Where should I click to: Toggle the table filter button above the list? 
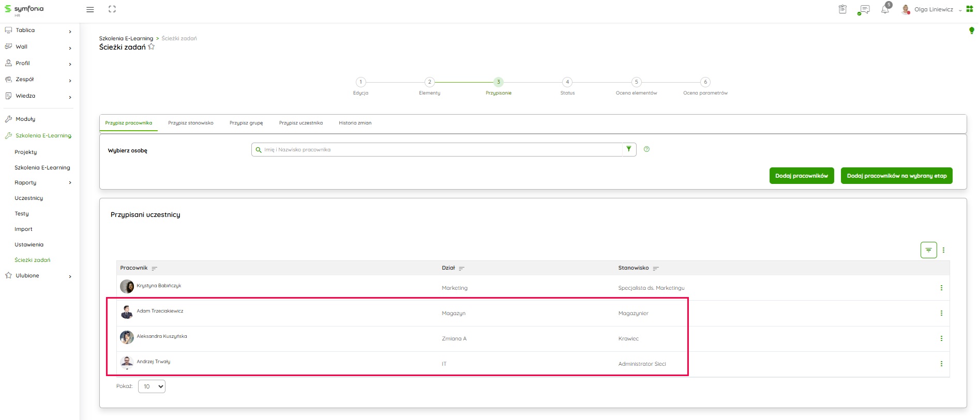928,250
